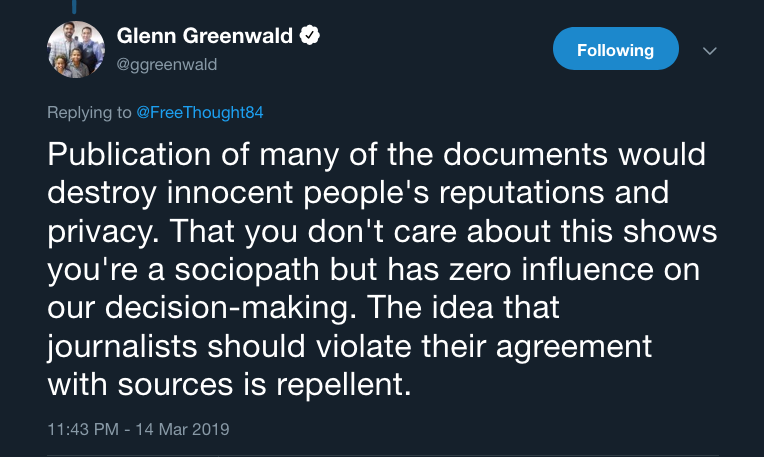The image size is (764, 457).
Task: Open the @ggreenwald handle link
Action: (x=167, y=64)
